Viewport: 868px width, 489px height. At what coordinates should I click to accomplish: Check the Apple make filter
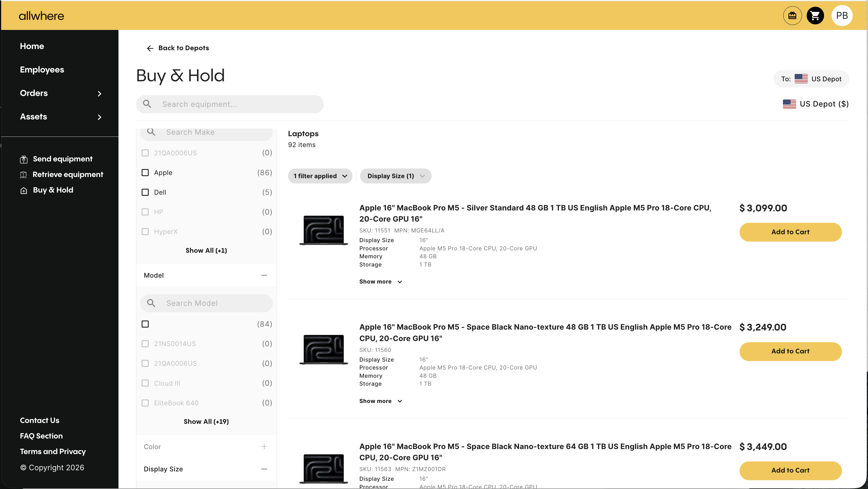145,173
